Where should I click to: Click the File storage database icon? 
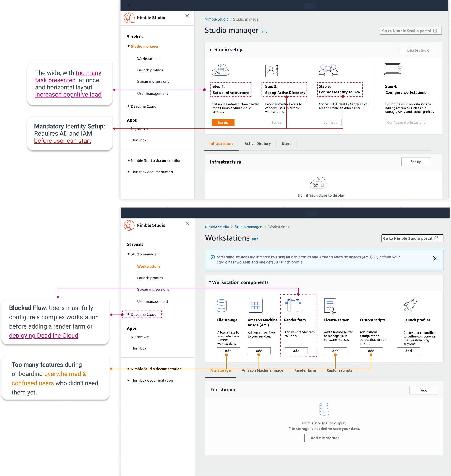coord(221,305)
